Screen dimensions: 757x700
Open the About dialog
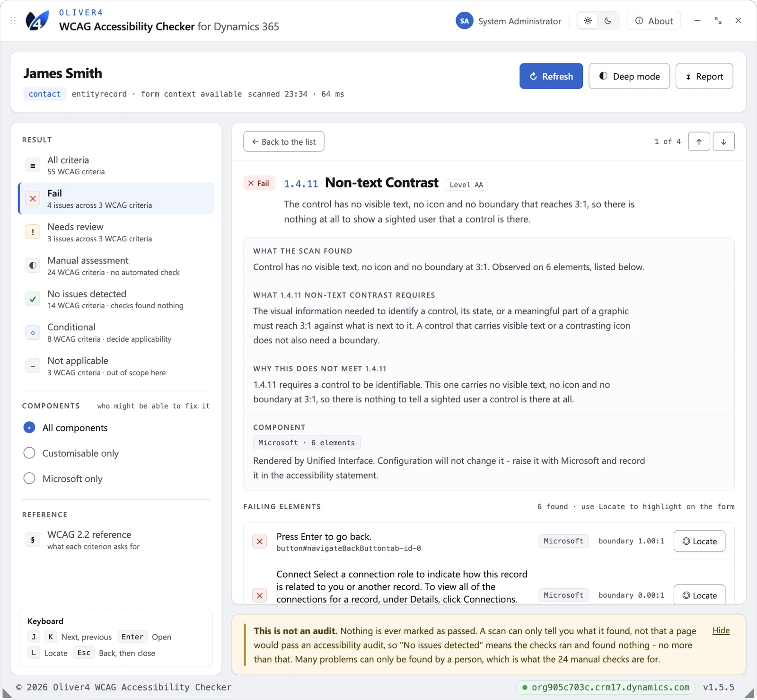click(x=653, y=21)
